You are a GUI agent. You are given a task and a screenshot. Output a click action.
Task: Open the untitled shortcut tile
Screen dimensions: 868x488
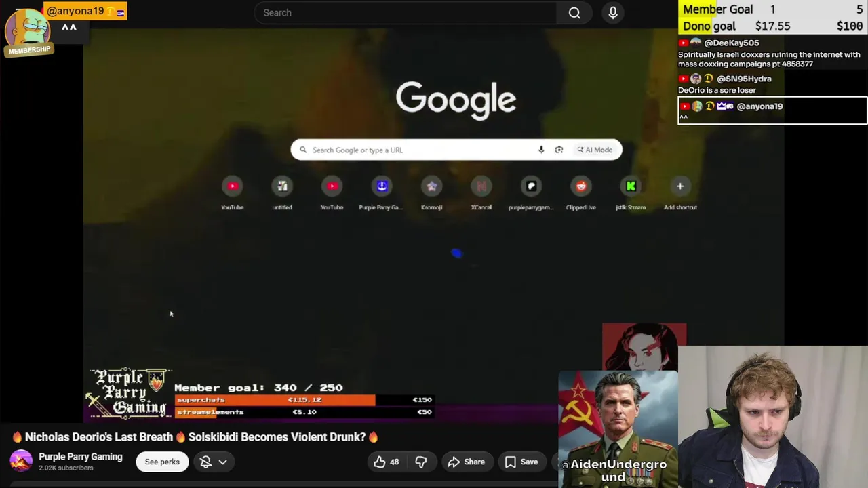[x=282, y=193]
